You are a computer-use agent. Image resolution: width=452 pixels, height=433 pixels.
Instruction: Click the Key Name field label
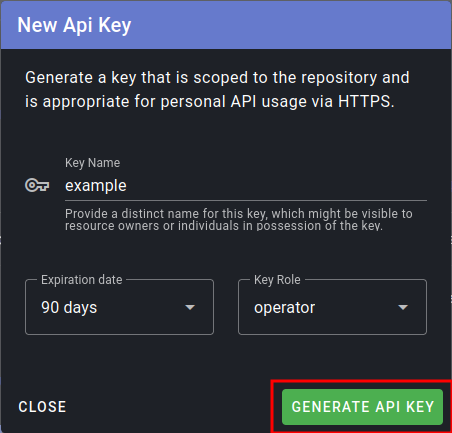tap(92, 163)
